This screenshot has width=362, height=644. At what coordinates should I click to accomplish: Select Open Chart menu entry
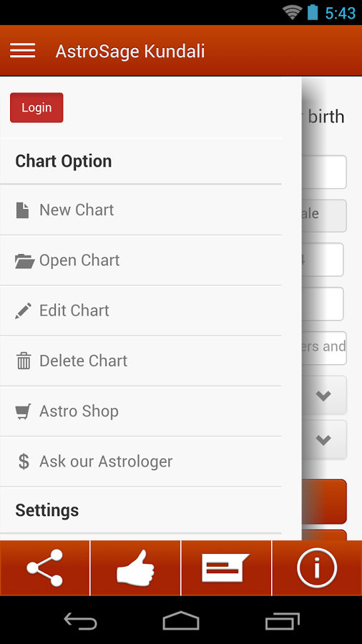coord(141,260)
